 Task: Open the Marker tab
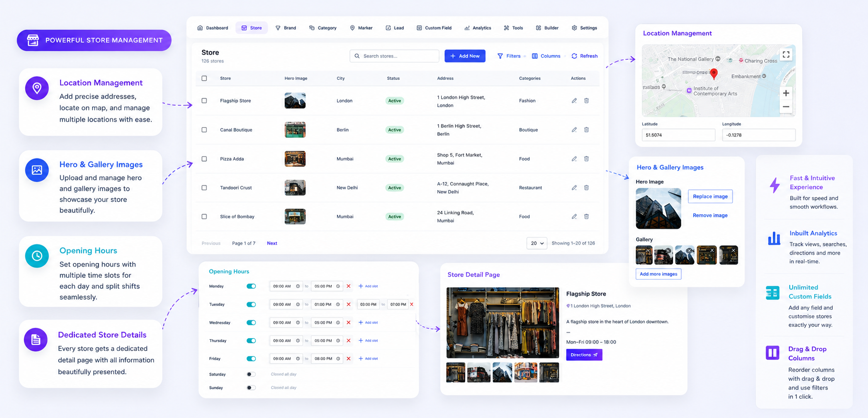click(361, 28)
